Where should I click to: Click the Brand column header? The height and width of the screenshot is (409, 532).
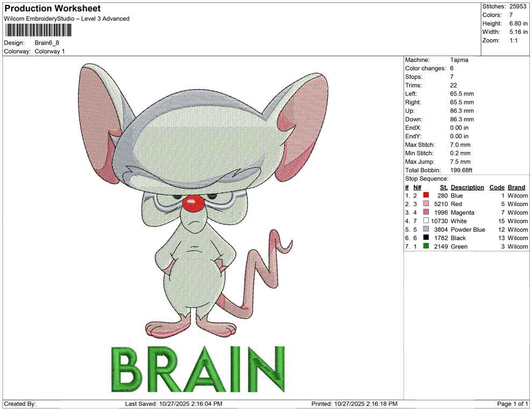tap(516, 187)
